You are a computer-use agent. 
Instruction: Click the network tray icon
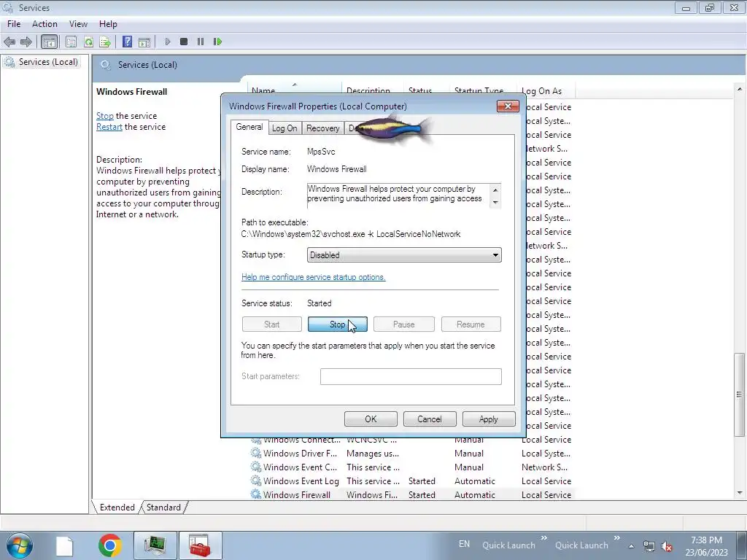coord(649,546)
